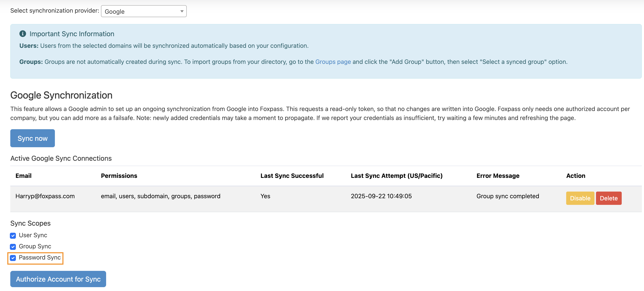Uncheck the Group Sync checkbox
644x291 pixels.
point(13,247)
